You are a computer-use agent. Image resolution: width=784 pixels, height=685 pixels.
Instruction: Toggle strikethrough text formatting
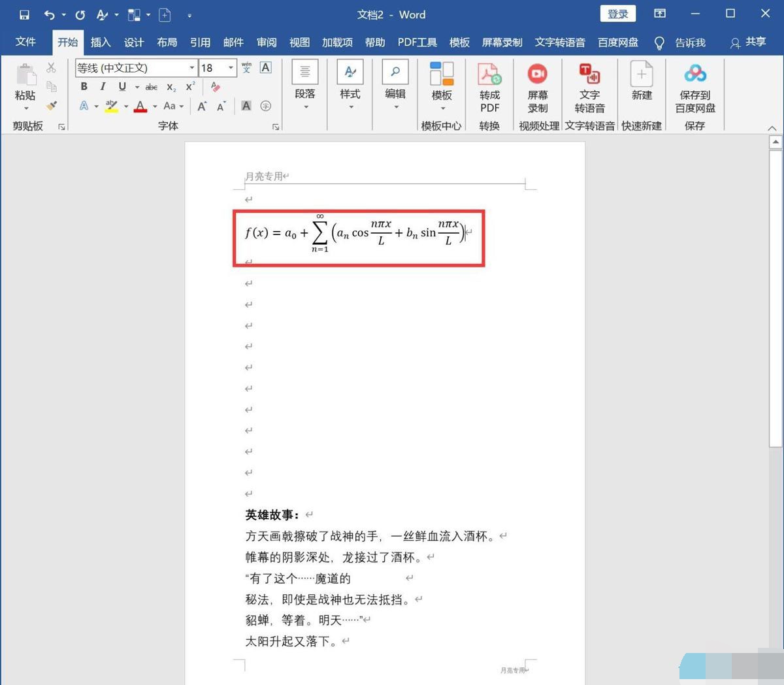coord(152,87)
